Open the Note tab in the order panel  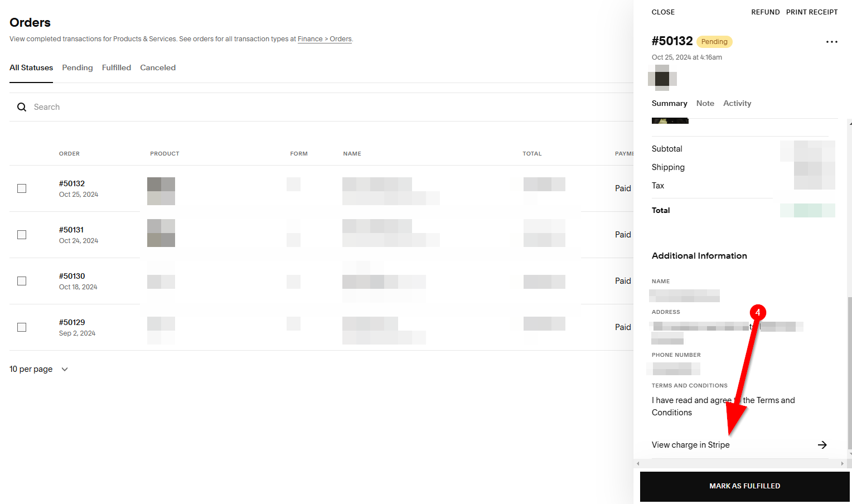pos(705,103)
